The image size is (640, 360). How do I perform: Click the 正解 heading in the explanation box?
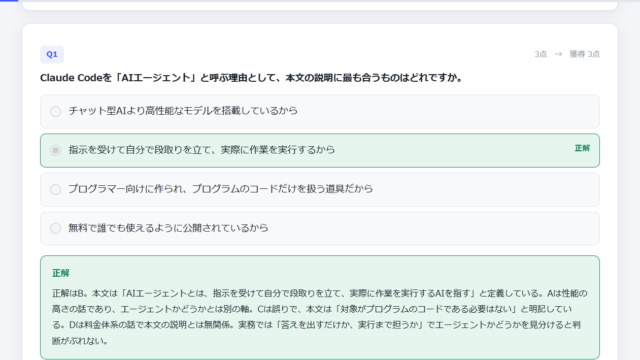60,273
